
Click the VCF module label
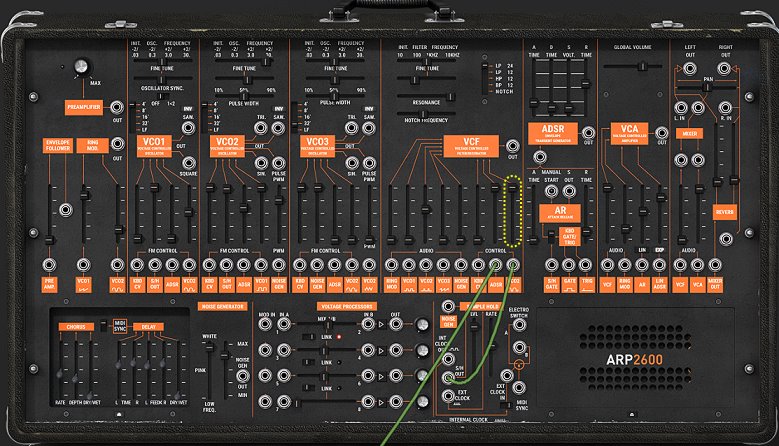coord(471,146)
